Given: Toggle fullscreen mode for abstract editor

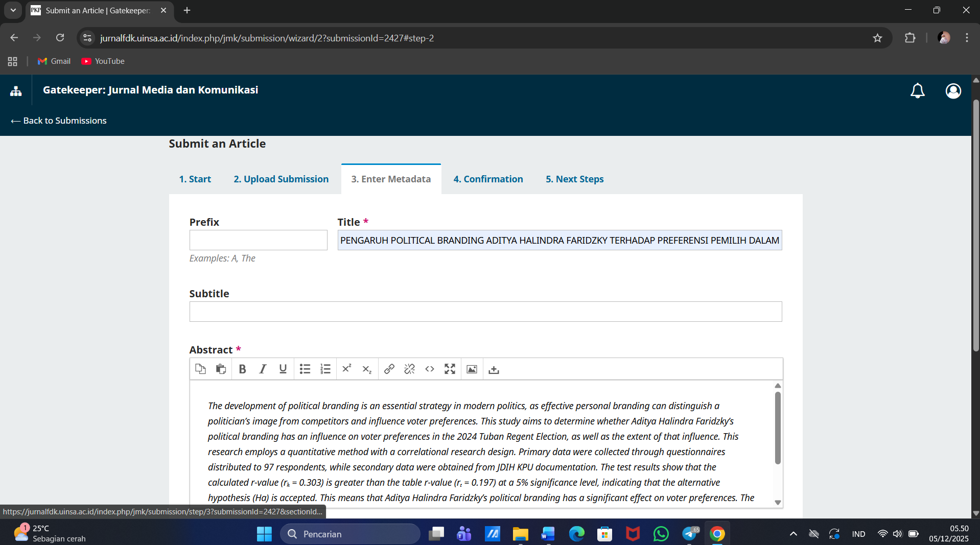Looking at the screenshot, I should (450, 369).
